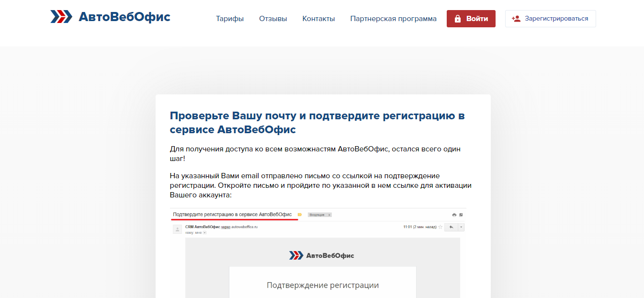Go to the Отзывы page

point(273,19)
